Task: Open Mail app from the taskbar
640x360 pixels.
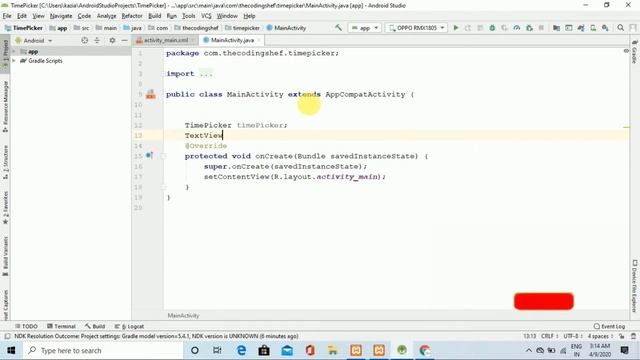Action: [287, 350]
